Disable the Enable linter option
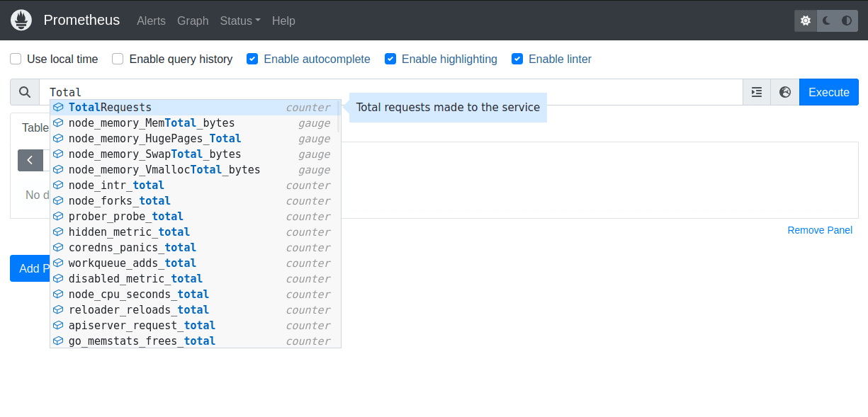Screen dimensions: 868x417 [x=517, y=59]
